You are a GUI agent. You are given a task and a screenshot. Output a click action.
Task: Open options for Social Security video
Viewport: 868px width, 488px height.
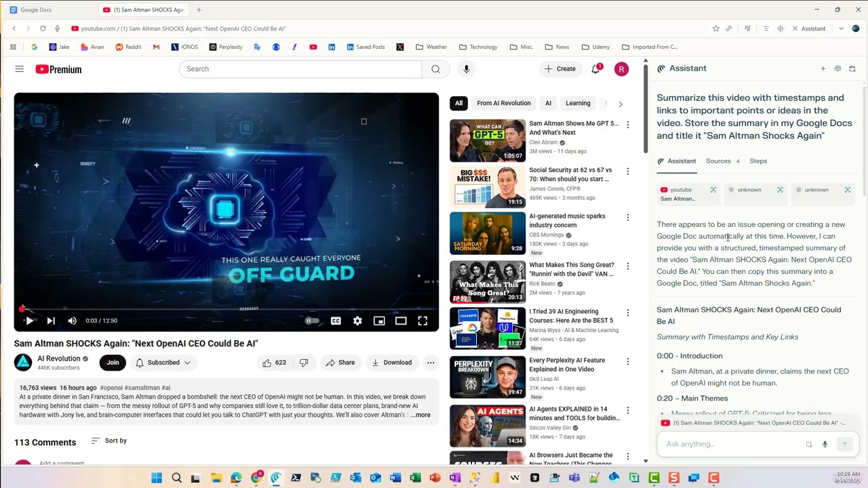coord(628,171)
